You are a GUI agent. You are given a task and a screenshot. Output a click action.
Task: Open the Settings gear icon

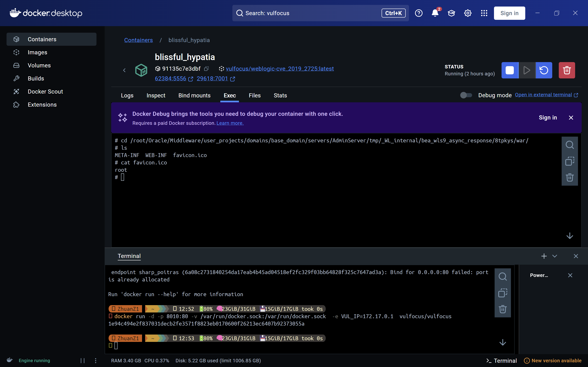tap(468, 13)
